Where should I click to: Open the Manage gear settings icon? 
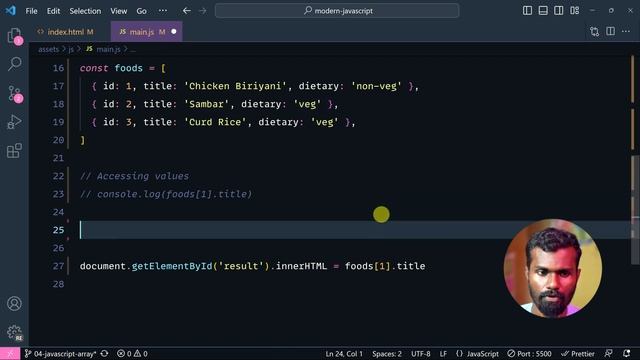click(x=14, y=332)
